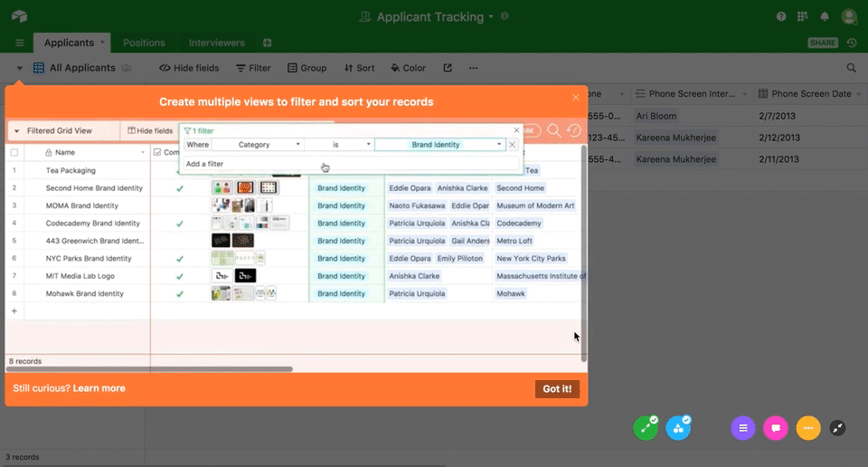Open the more options ellipsis
The width and height of the screenshot is (868, 467).
[473, 68]
